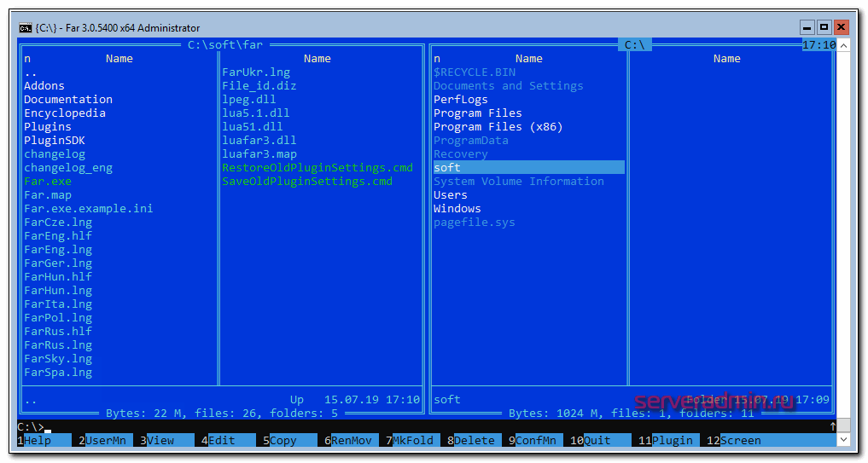868x463 pixels.
Task: Click the Quit key bar button
Action: tap(597, 441)
